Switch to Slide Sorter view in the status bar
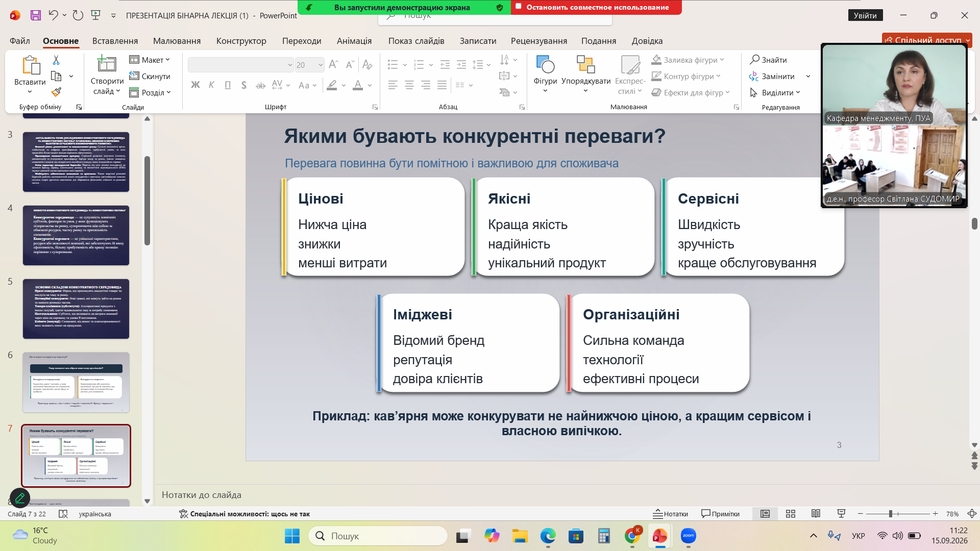The image size is (980, 551). (x=791, y=514)
